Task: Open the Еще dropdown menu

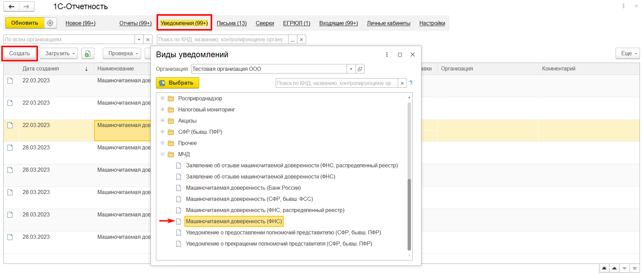Action: pos(628,54)
